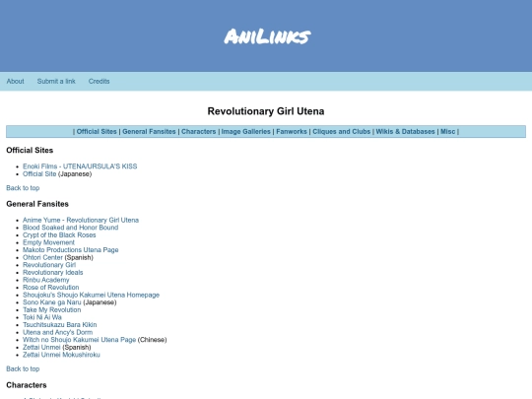The width and height of the screenshot is (532, 399).
Task: Open Witch no Shoujo Kakumei Utena Page
Action: pyautogui.click(x=80, y=340)
